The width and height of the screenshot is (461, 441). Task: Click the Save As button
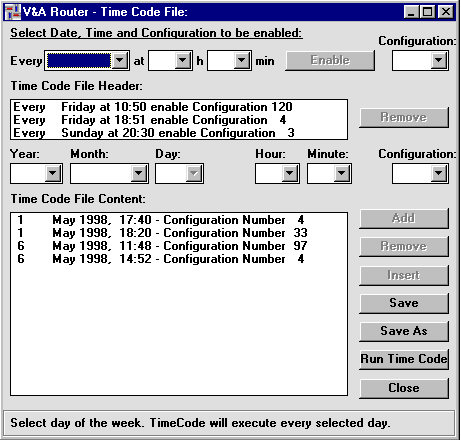404,331
